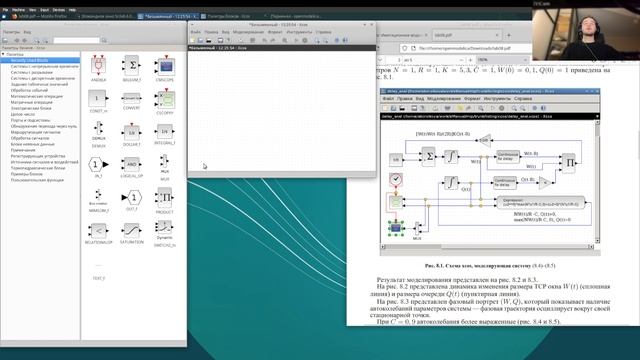Select Пользовательские функции palette

point(37,180)
